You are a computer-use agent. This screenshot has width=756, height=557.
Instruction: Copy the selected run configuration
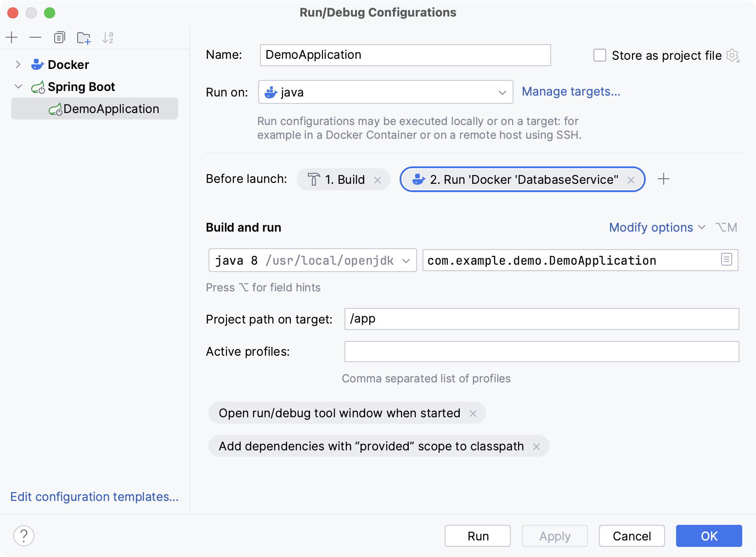point(59,38)
